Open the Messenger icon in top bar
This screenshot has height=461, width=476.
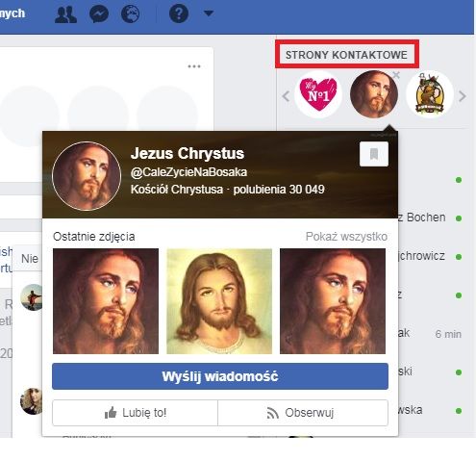click(x=99, y=14)
